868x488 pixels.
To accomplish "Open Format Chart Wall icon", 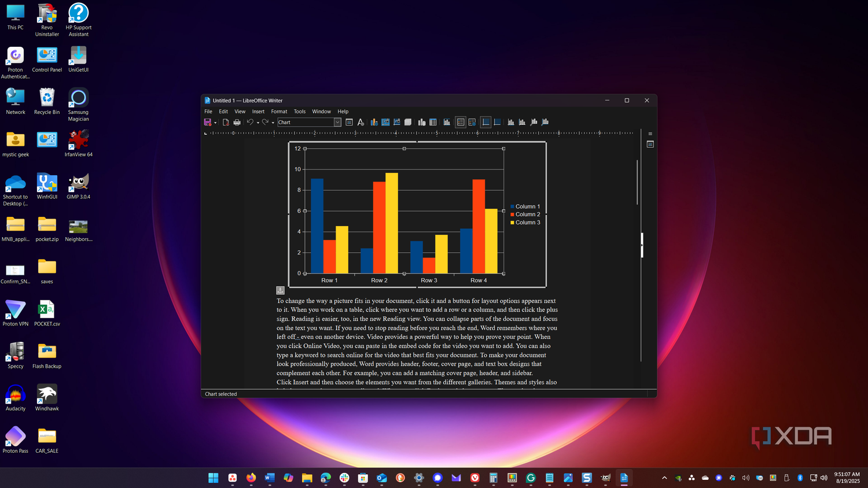I will pyautogui.click(x=397, y=122).
